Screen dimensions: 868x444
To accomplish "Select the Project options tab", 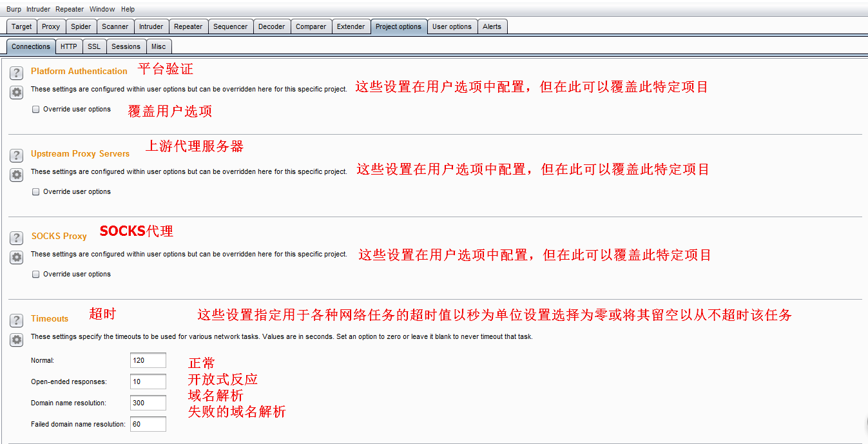I will pyautogui.click(x=398, y=26).
